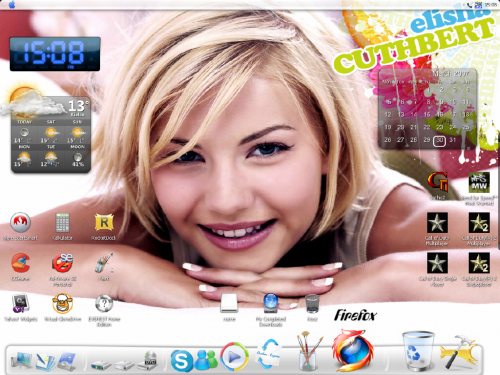This screenshot has width=500, height=375.
Task: Click the Apple logo menu button
Action: pos(12,5)
